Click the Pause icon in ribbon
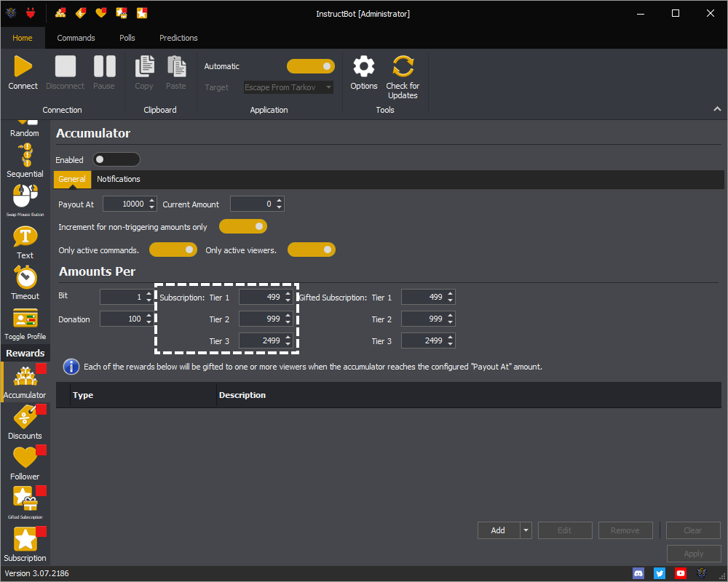The height and width of the screenshot is (582, 728). (x=104, y=66)
